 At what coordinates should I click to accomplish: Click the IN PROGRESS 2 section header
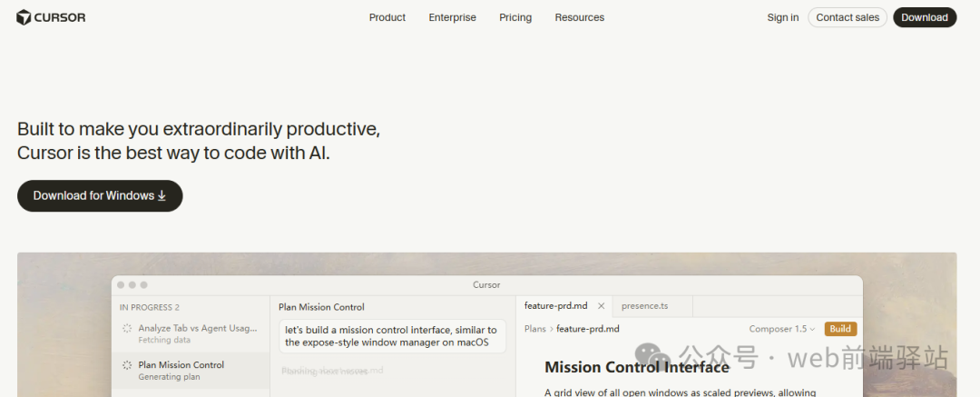pyautogui.click(x=150, y=307)
